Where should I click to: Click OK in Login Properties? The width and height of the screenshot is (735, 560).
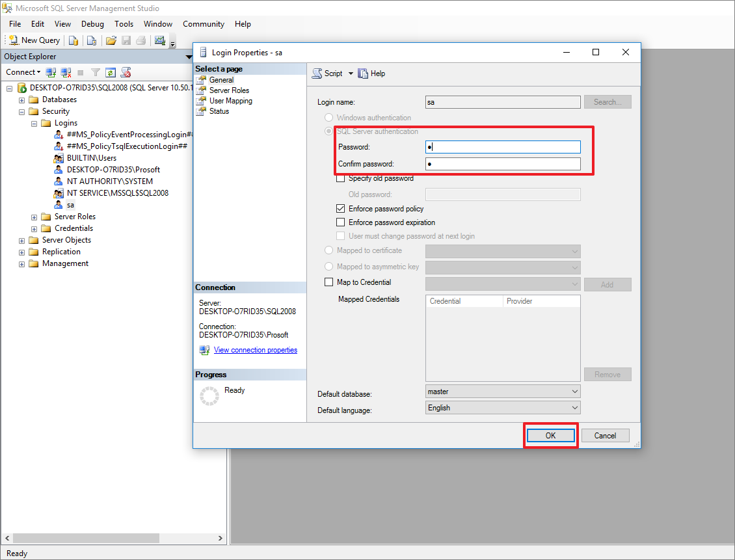click(551, 436)
